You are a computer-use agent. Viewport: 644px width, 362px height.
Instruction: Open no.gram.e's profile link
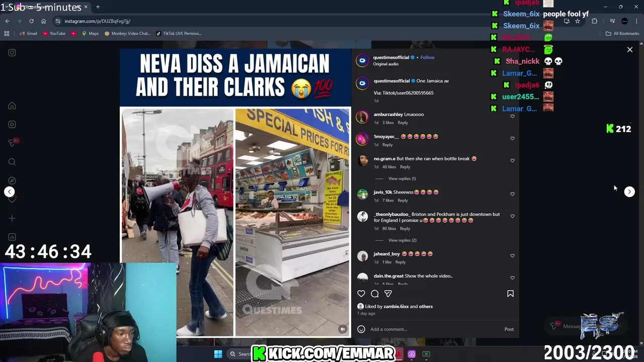384,158
